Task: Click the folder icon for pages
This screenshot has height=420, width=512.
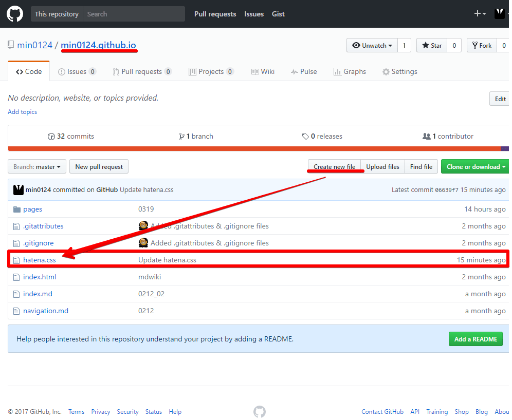Action: pyautogui.click(x=16, y=209)
